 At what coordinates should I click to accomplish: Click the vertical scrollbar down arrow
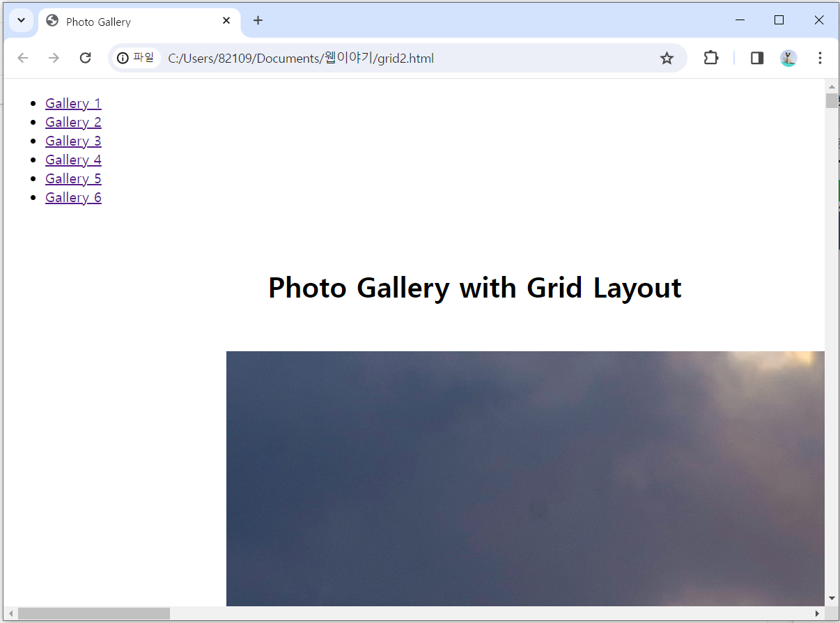(832, 599)
